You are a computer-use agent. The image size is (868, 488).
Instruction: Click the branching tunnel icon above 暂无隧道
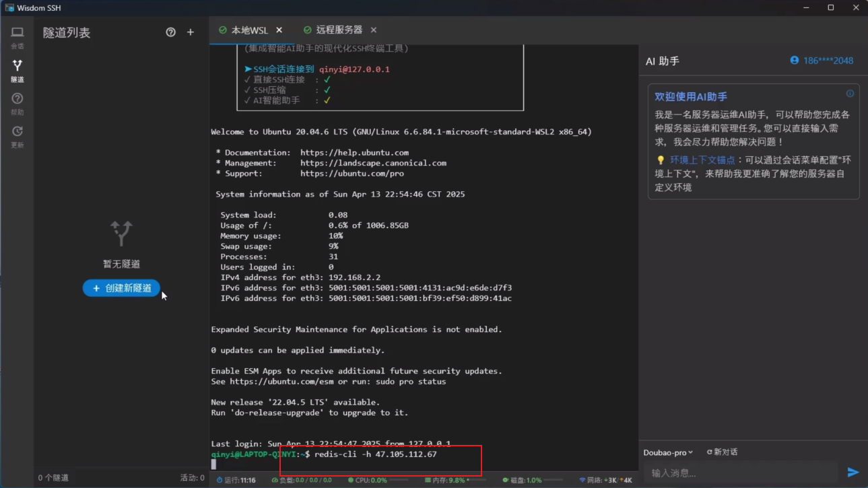coord(121,233)
